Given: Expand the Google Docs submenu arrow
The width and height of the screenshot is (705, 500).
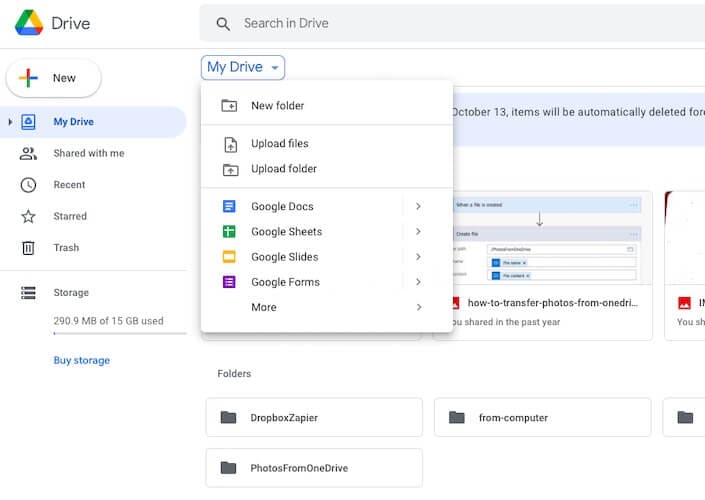Looking at the screenshot, I should 418,207.
